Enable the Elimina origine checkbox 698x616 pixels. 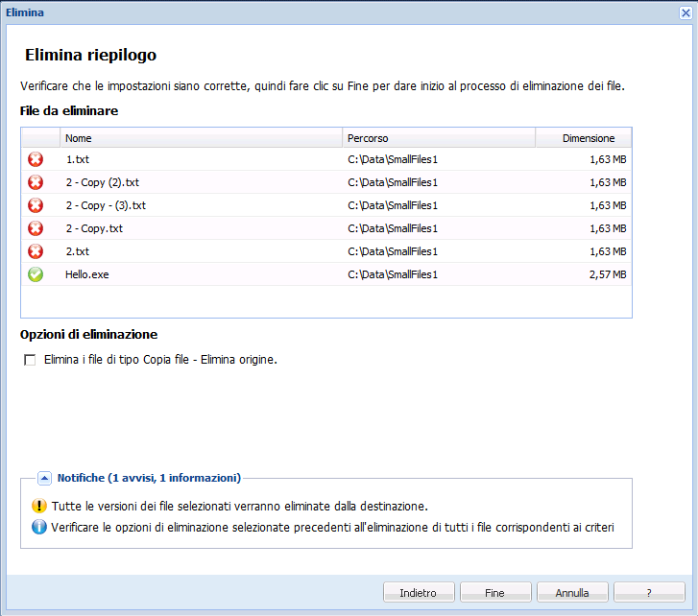point(30,360)
